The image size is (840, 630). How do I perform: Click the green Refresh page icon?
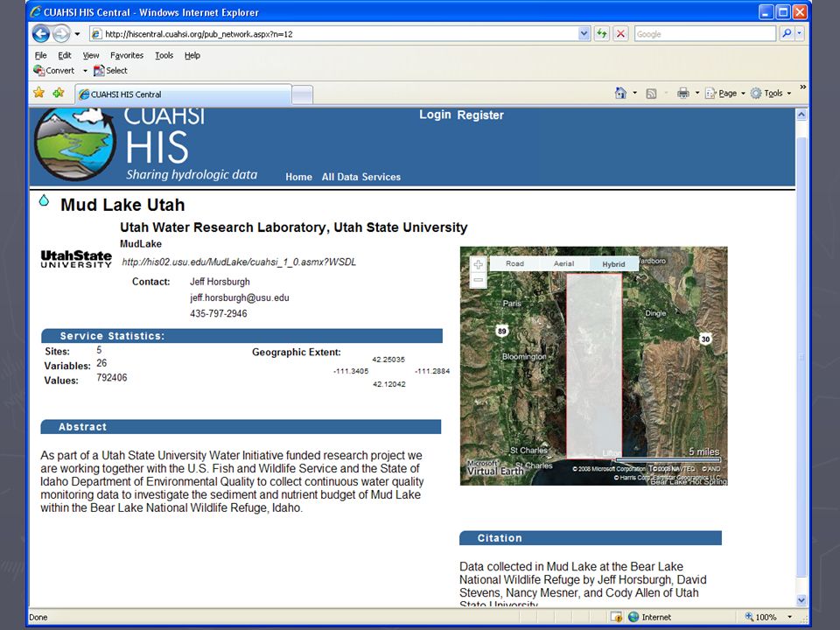(602, 34)
